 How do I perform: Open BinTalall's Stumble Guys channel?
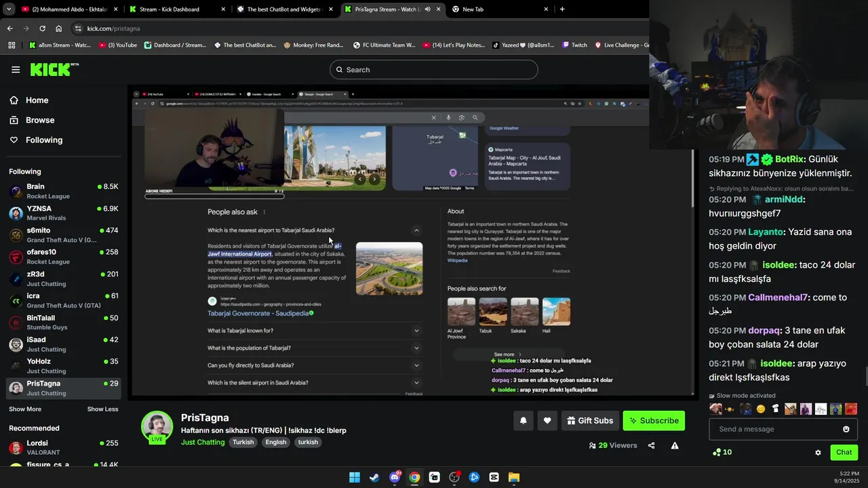[64, 322]
